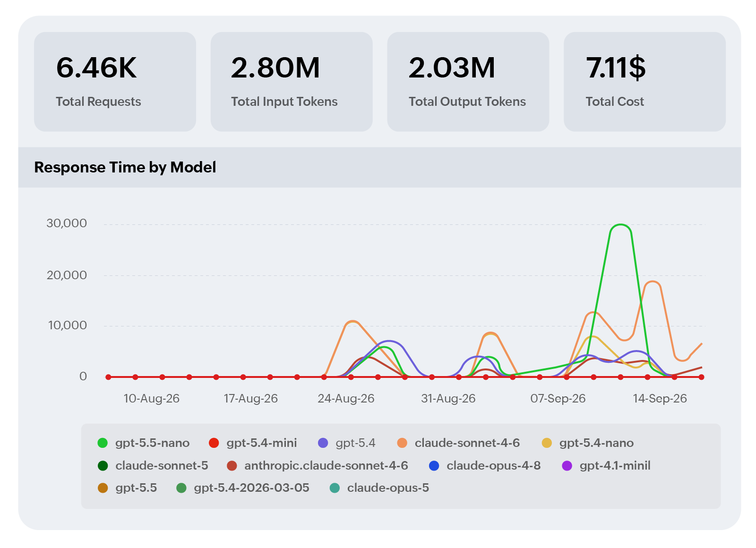
Task: Click the 20,000 y-axis label
Action: point(67,275)
